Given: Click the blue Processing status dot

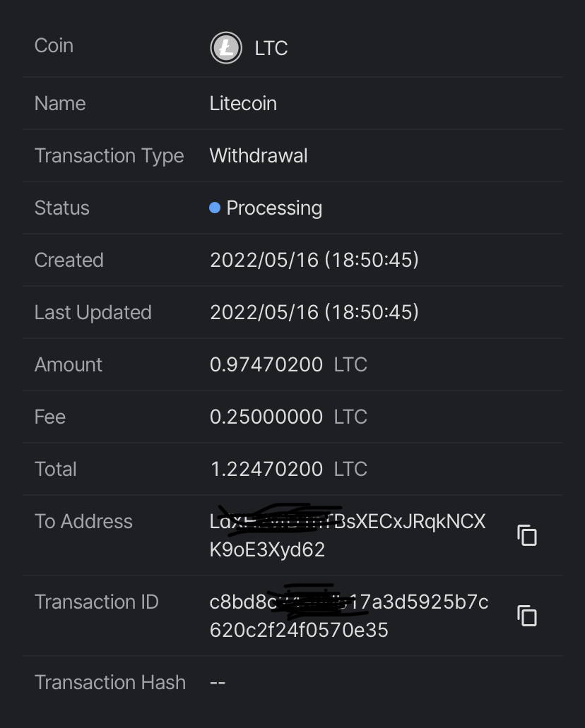Looking at the screenshot, I should coord(215,208).
